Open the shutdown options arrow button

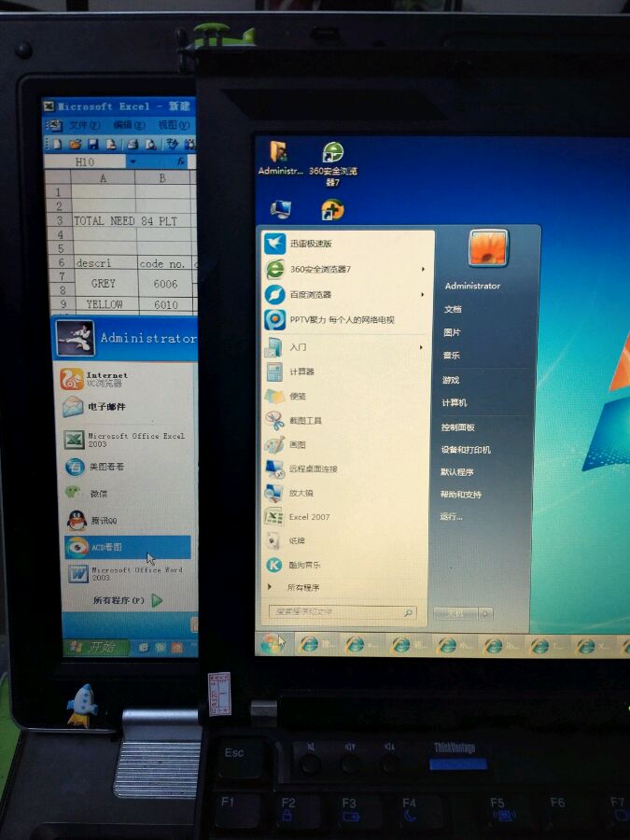tap(486, 614)
